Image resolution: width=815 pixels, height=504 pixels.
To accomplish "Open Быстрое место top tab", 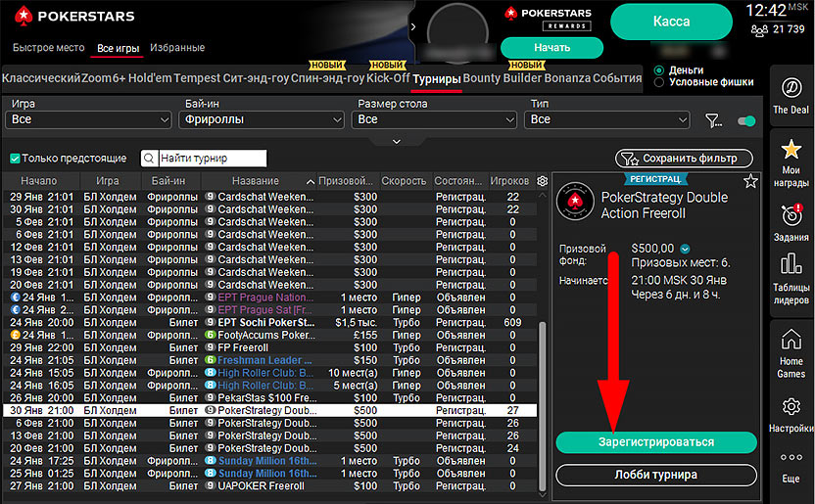I will coord(48,48).
